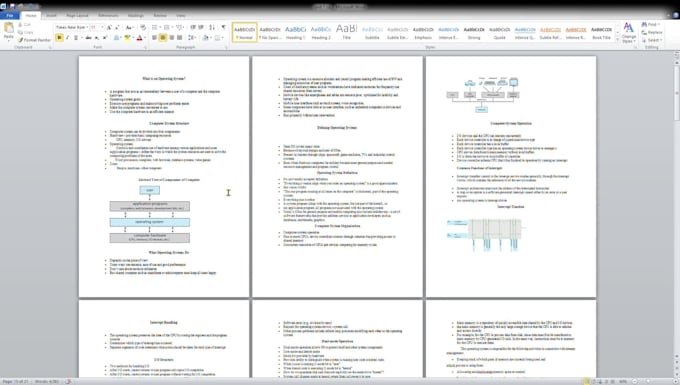The width and height of the screenshot is (680, 385).
Task: Open the font name dropdown
Action: point(87,27)
